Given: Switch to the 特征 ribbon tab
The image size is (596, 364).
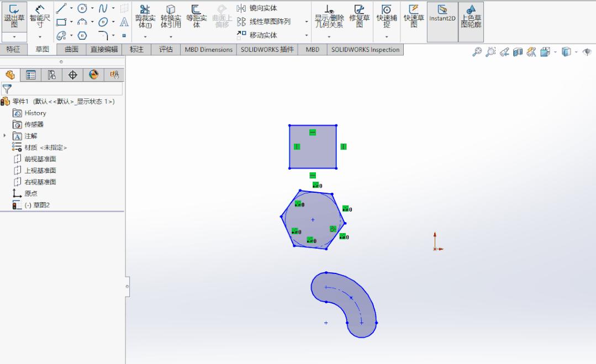Looking at the screenshot, I should (14, 49).
